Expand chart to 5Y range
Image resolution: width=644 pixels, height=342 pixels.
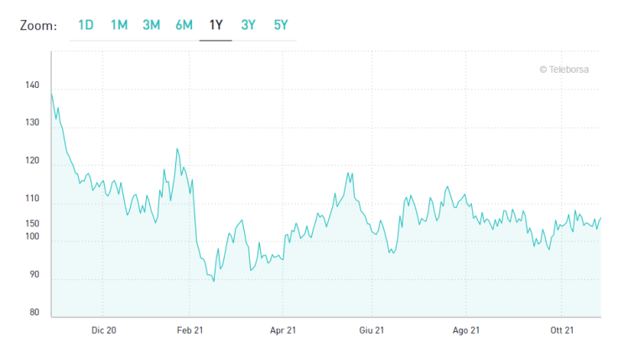point(281,25)
